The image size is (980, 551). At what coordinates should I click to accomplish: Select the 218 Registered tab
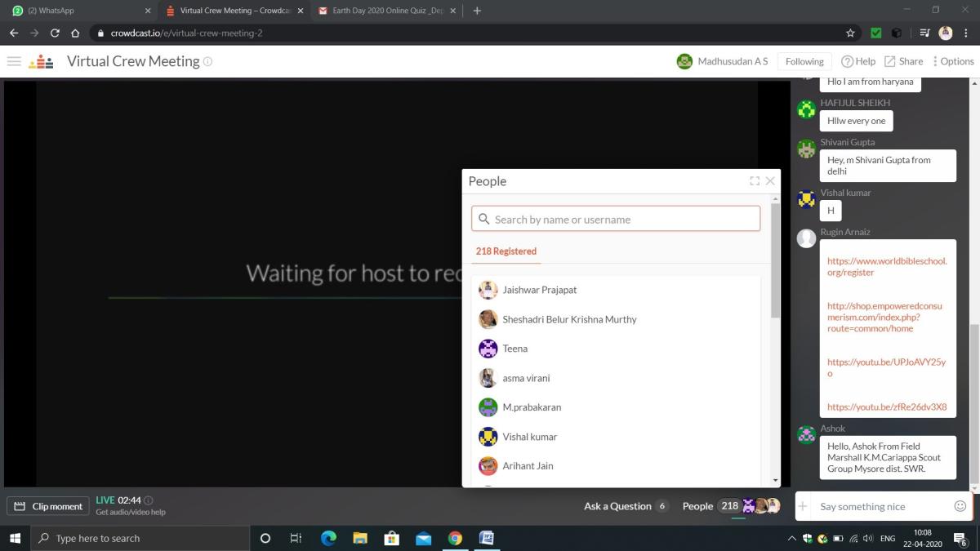[x=506, y=251]
